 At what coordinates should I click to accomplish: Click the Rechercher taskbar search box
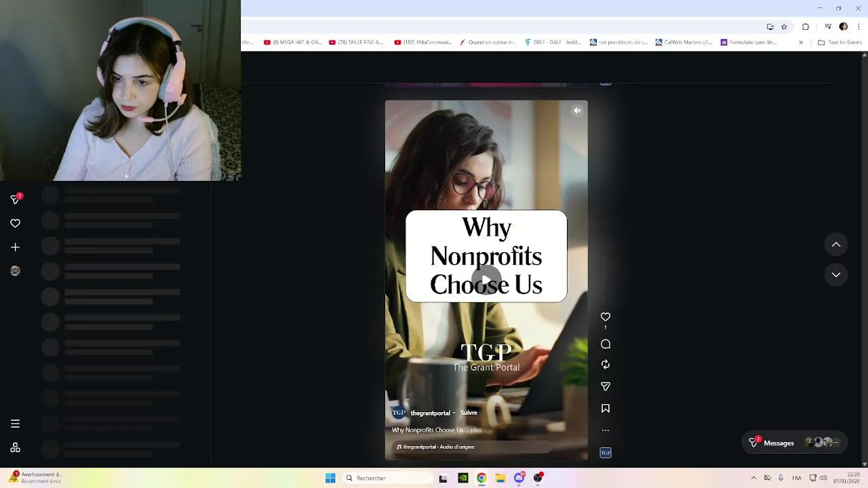point(388,478)
